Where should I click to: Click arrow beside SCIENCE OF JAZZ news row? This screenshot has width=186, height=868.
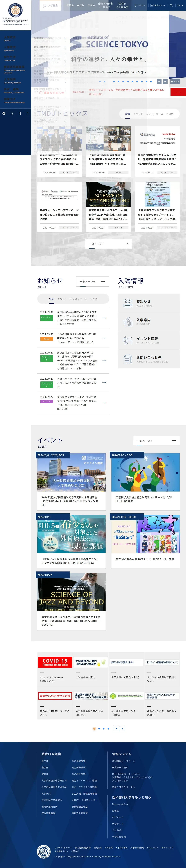(x=104, y=403)
